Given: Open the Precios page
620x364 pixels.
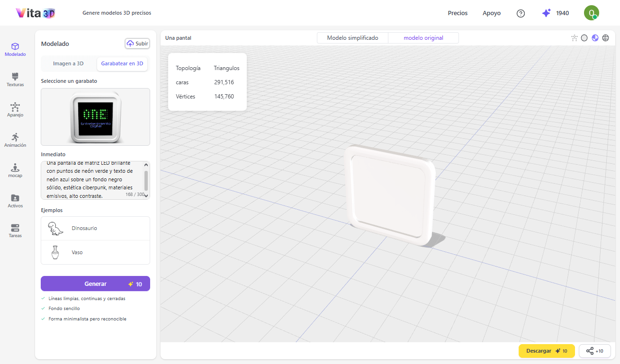Looking at the screenshot, I should pyautogui.click(x=458, y=13).
